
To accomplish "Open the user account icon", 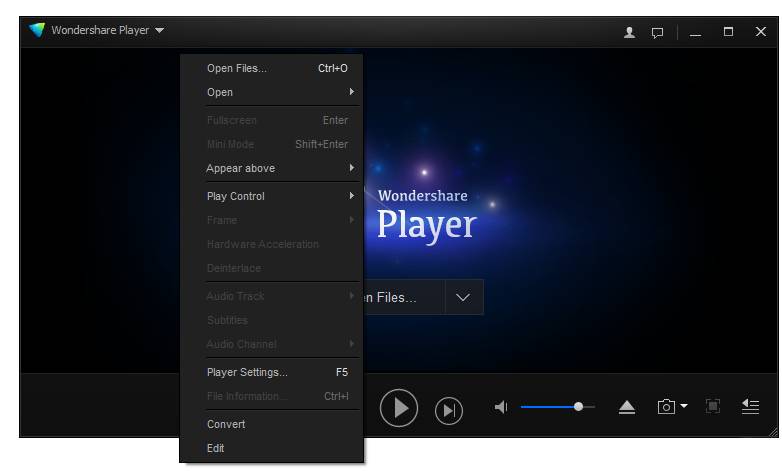I will coord(629,32).
